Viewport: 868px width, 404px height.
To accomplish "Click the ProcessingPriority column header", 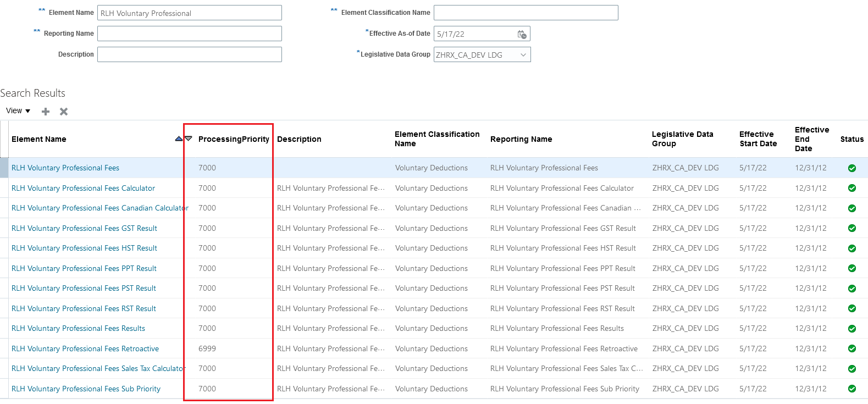I will tap(234, 139).
